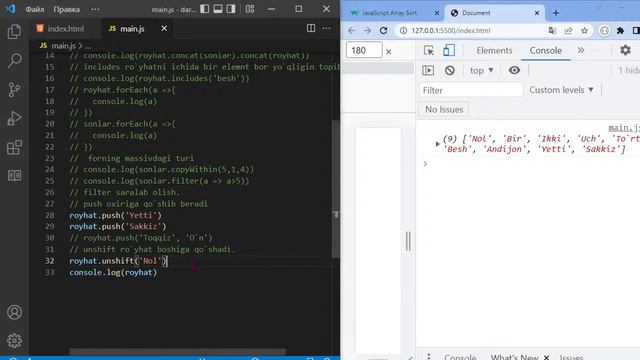
Task: Clear the console
Action: click(450, 71)
